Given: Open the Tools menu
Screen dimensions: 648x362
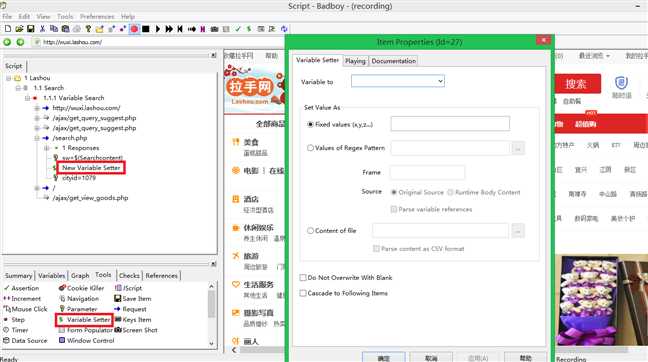Looking at the screenshot, I should (x=65, y=17).
